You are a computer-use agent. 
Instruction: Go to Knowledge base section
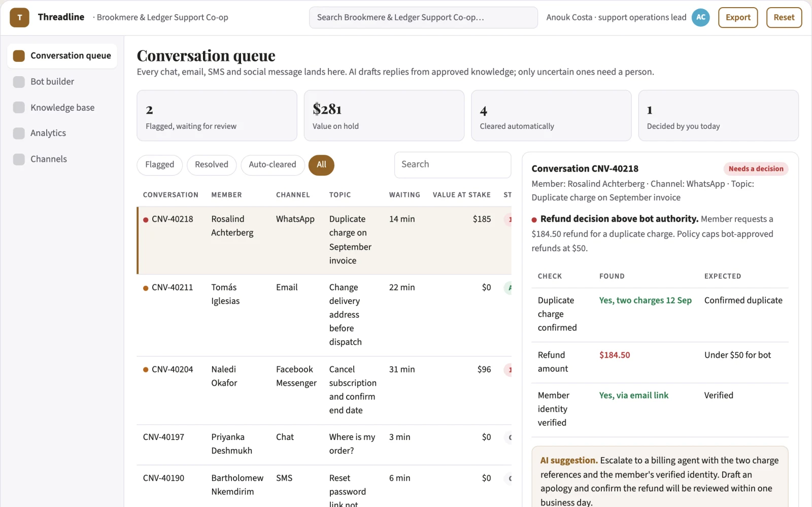pyautogui.click(x=62, y=108)
